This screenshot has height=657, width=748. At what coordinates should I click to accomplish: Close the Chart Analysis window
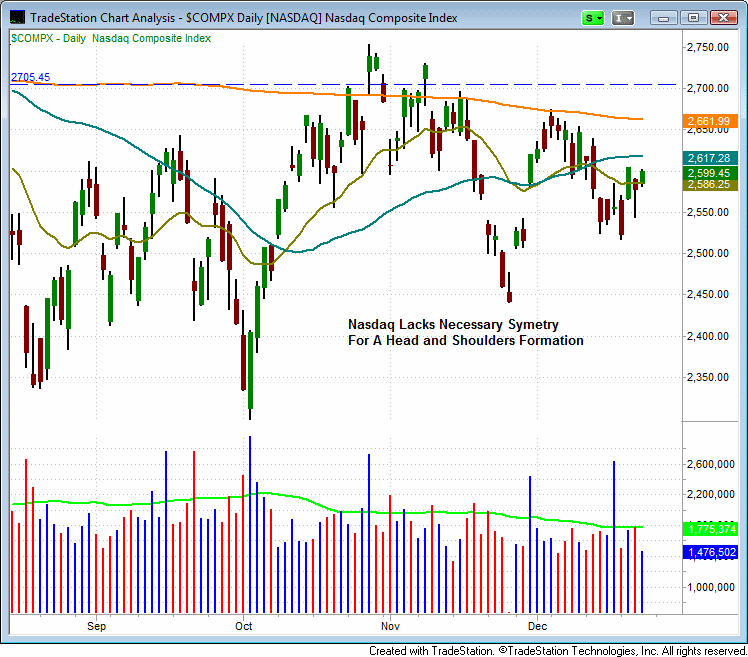click(724, 18)
